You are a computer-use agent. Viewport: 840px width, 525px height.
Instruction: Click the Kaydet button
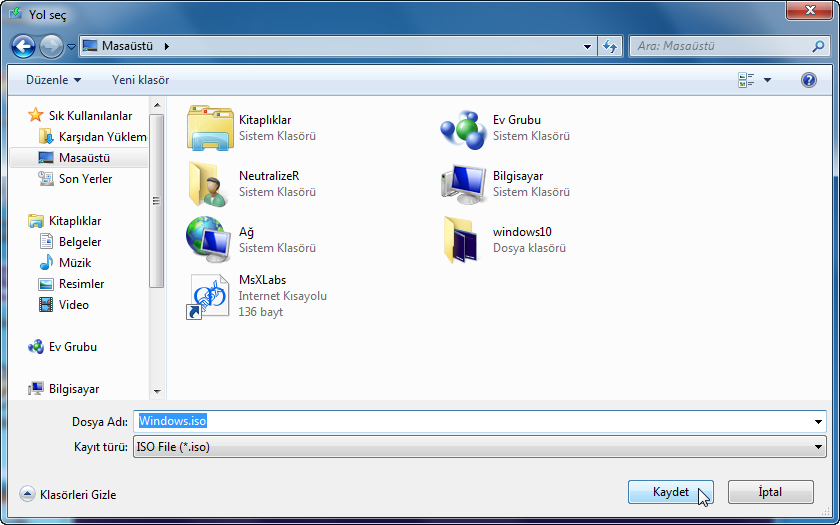(670, 492)
